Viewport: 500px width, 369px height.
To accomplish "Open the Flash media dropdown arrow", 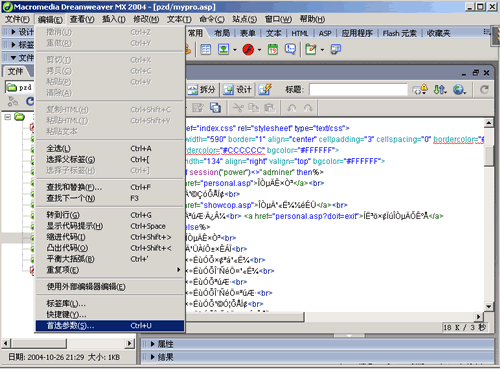I will (x=259, y=50).
